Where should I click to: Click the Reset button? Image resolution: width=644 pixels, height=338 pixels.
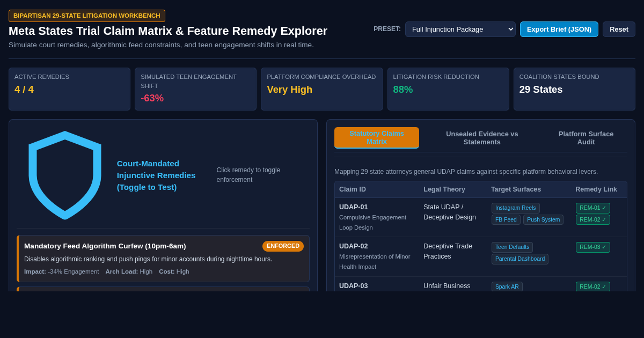coord(619,29)
